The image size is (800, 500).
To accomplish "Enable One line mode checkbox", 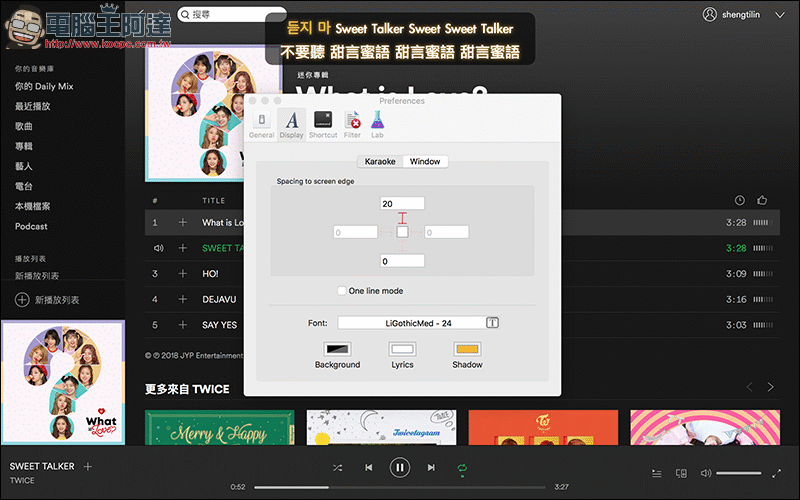I will tap(342, 291).
